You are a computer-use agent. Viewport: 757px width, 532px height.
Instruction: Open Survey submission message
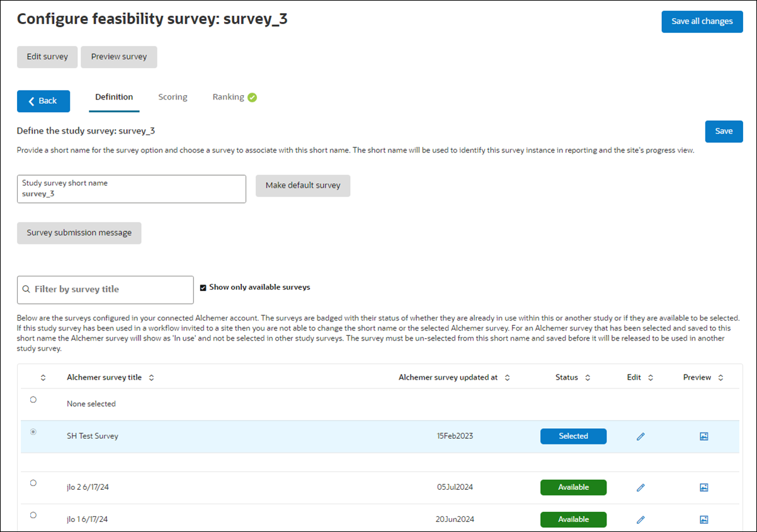point(79,233)
